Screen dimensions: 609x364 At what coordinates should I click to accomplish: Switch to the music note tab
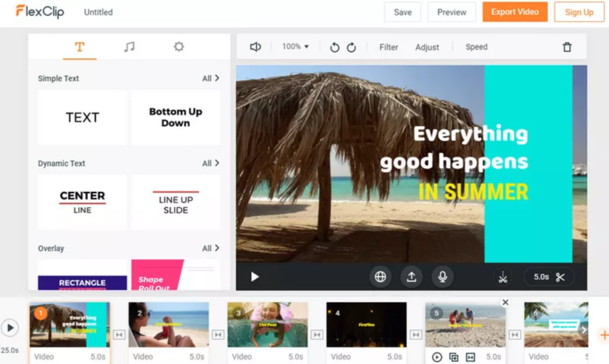[129, 47]
